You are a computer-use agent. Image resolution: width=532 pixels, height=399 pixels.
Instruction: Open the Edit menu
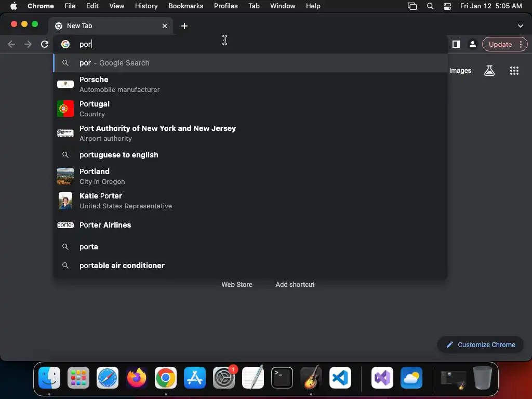[x=92, y=6]
